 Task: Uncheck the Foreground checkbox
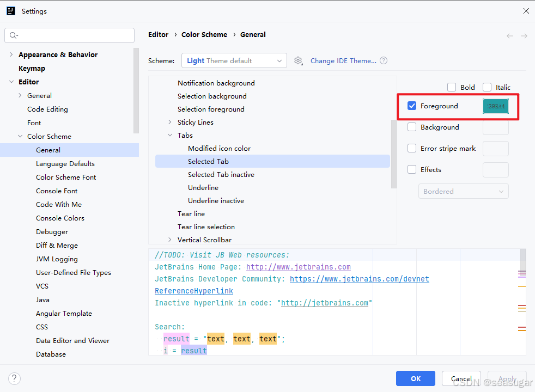[412, 106]
